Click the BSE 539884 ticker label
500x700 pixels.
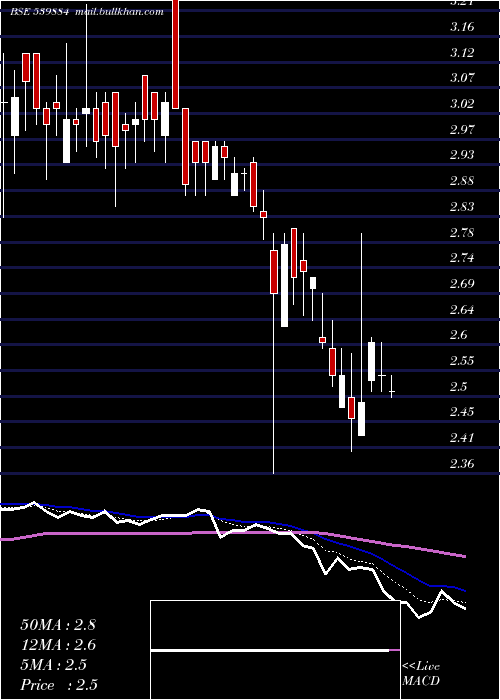click(x=40, y=12)
